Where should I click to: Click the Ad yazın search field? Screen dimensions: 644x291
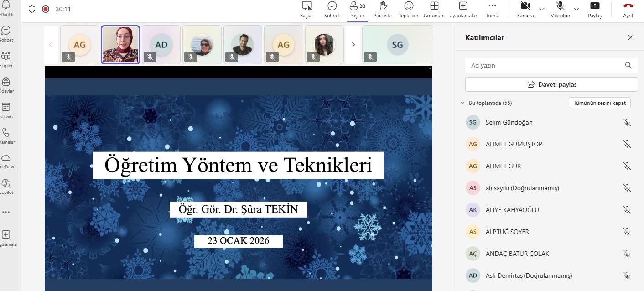tap(545, 65)
